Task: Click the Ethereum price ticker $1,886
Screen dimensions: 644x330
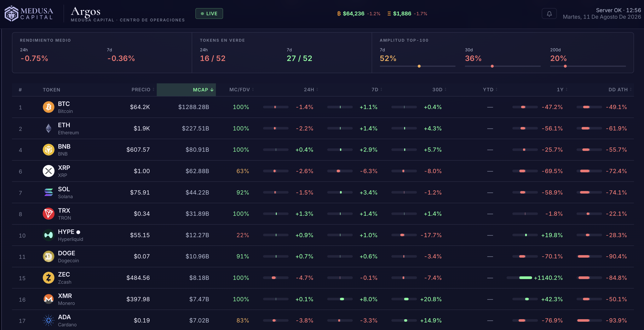Action: (x=402, y=14)
